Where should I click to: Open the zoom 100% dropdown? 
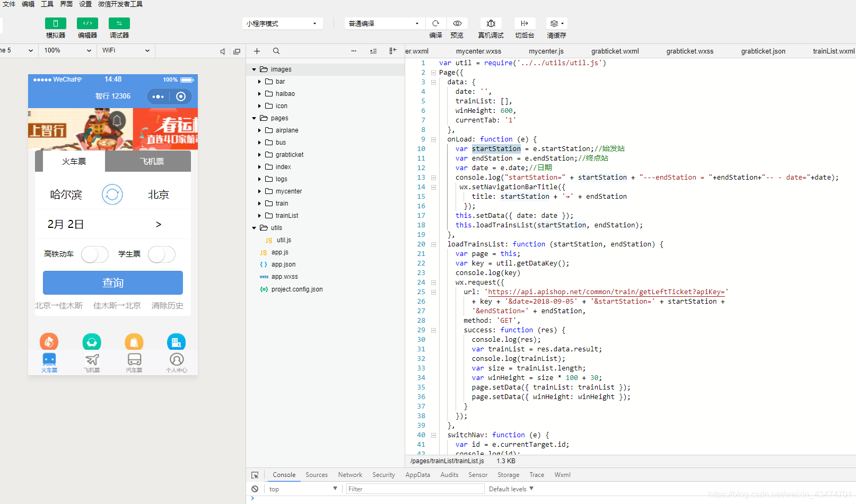pos(67,50)
